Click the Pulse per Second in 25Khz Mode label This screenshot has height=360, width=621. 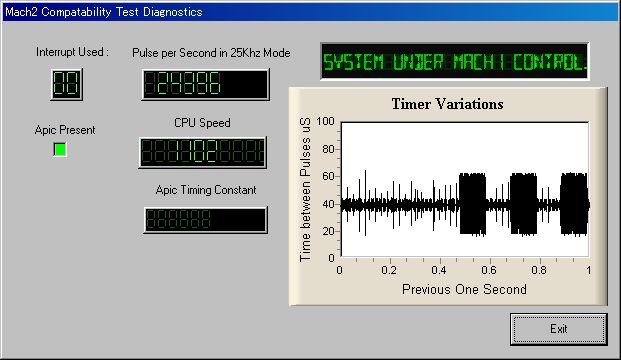[x=211, y=53]
